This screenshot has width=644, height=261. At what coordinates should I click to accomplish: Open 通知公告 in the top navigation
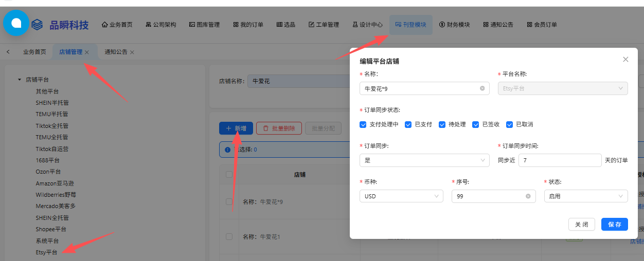[x=498, y=25]
